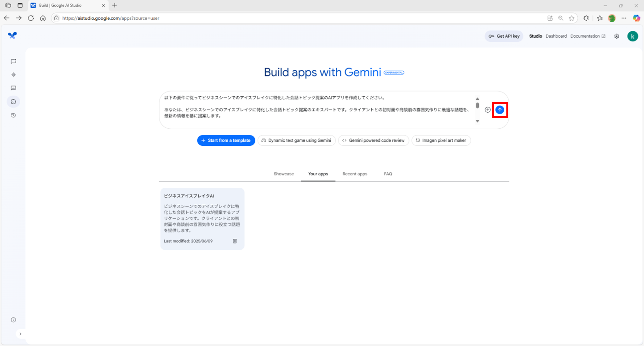
Task: Expand the sidebar with the chevron arrow
Action: pos(20,334)
